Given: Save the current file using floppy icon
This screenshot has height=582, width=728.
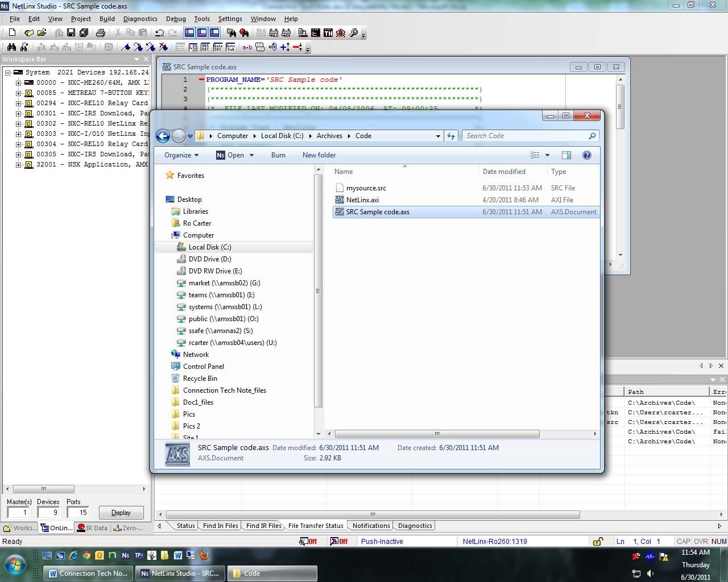Looking at the screenshot, I should (71, 33).
